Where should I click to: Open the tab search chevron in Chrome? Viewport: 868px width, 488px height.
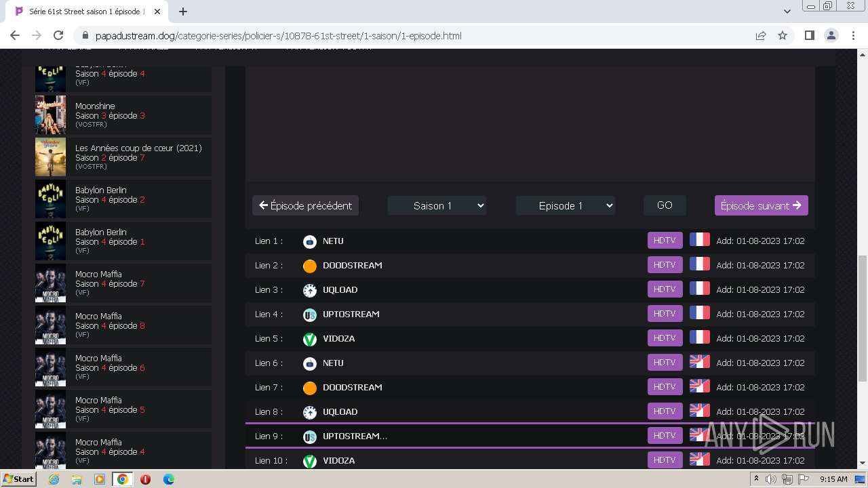pos(787,12)
